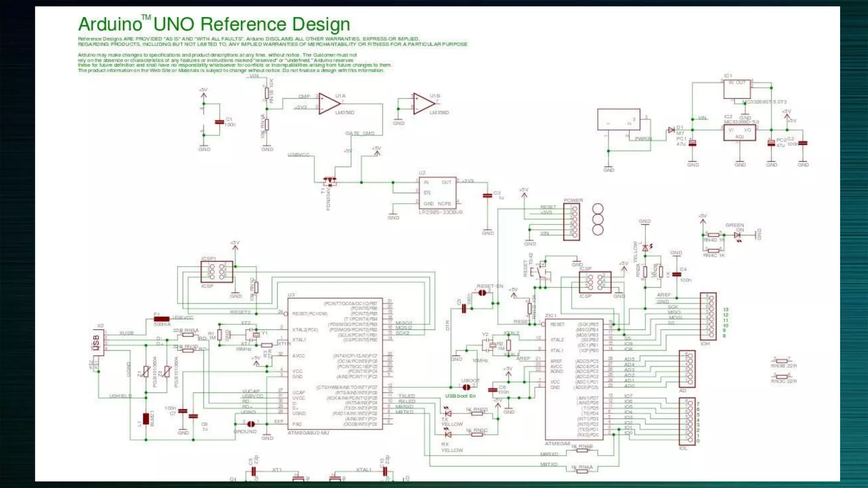868x488 pixels.
Task: Click the LP2985-33DBVR regulator block
Action: tap(437, 193)
